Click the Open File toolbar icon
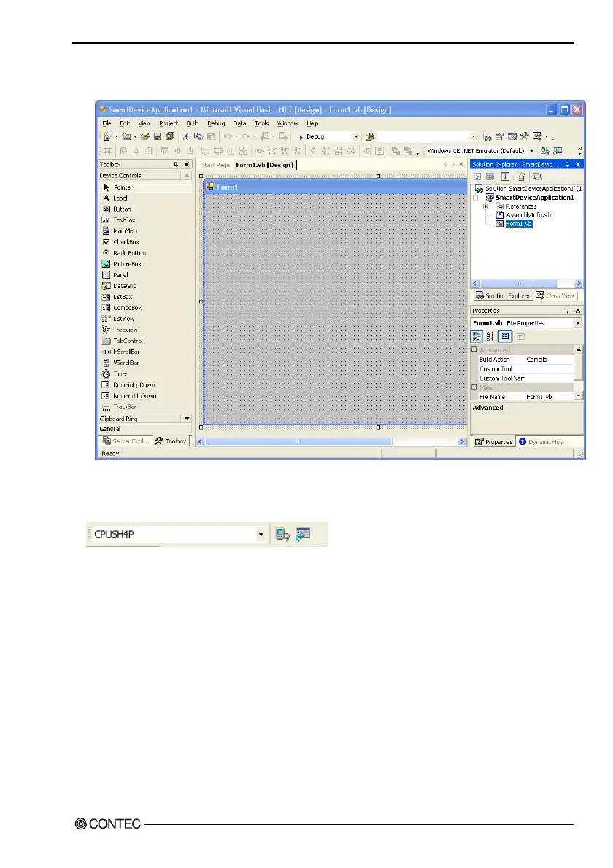The image size is (613, 868). click(x=144, y=136)
